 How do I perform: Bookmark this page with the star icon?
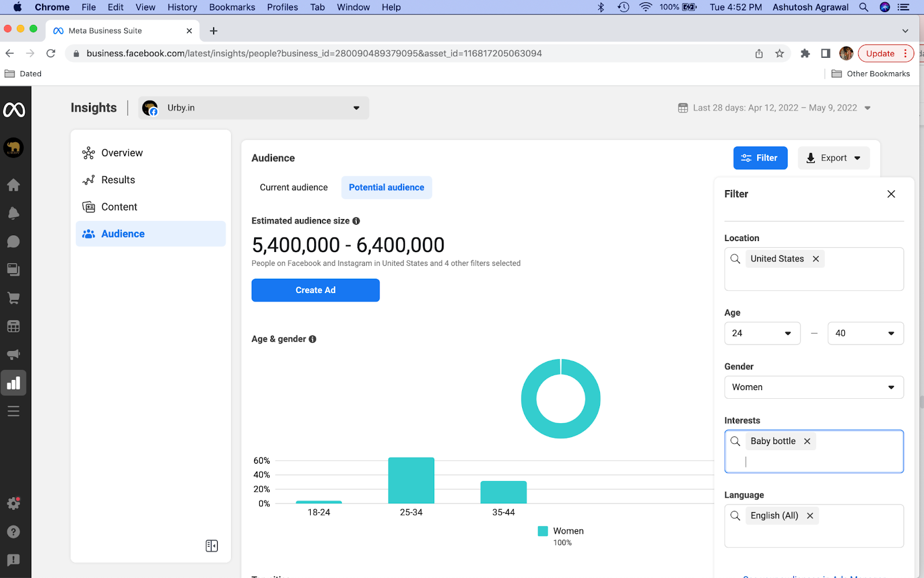[x=780, y=53]
